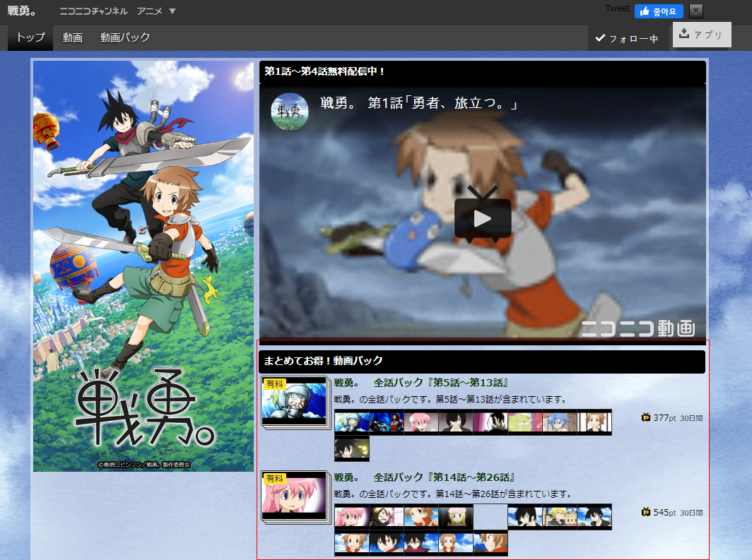
Task: Open 全話パック『第5話〜第13話』 title link
Action: (421, 383)
